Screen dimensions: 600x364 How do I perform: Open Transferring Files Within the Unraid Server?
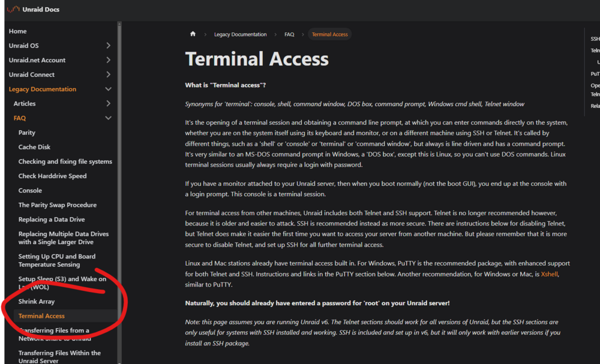59,356
